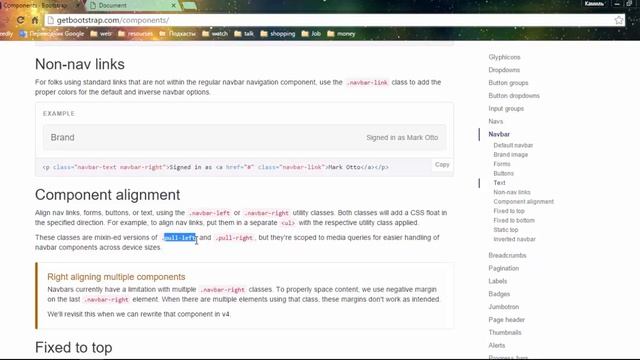The image size is (640, 360).
Task: Go to Forms subsection in sidebar
Action: point(502,164)
